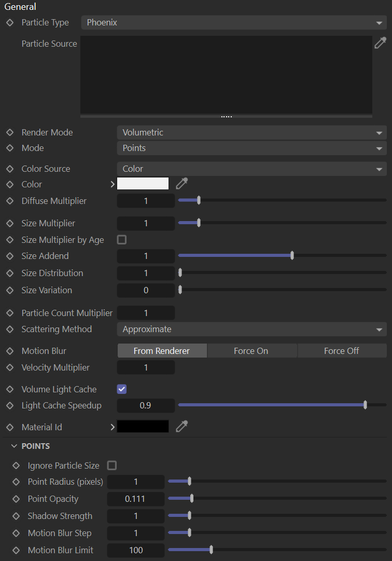Click keyframe diamond for Color Source
Screen dimensions: 392x561
pyautogui.click(x=10, y=169)
